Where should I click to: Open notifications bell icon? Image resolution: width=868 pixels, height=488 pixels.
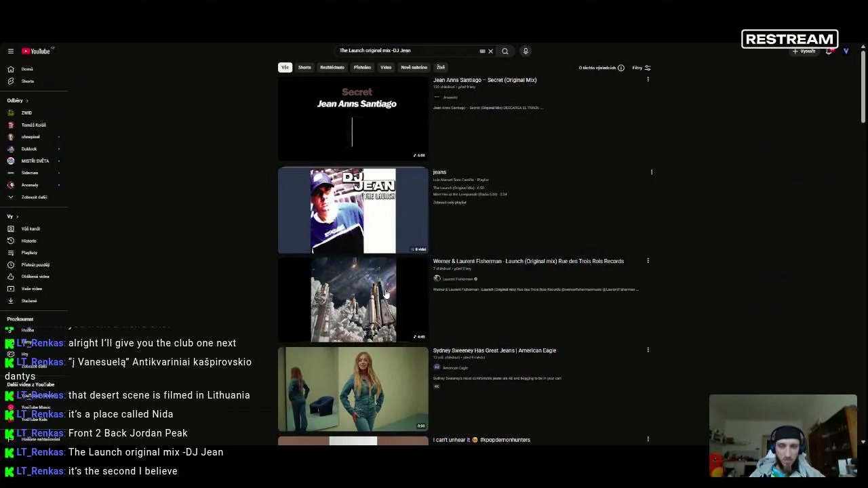point(829,52)
